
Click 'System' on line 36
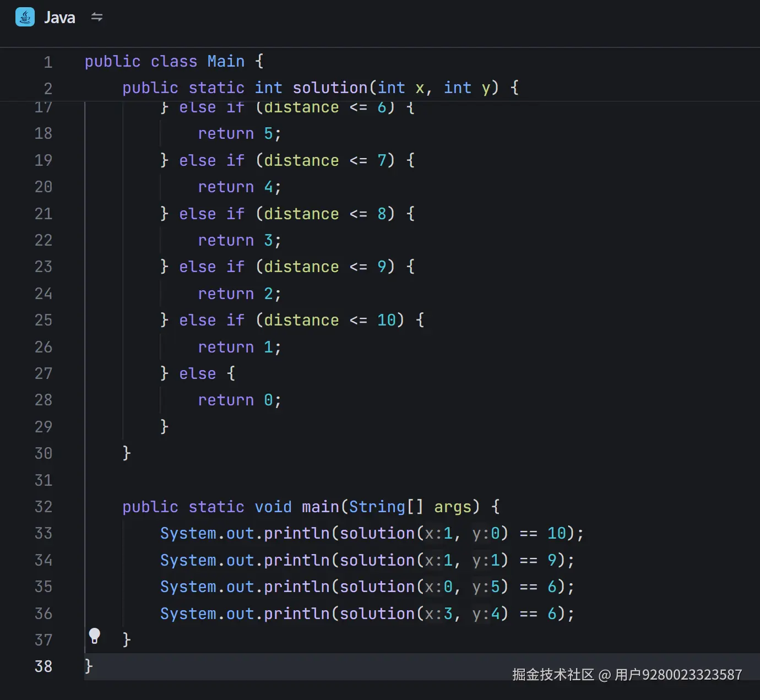pos(188,614)
